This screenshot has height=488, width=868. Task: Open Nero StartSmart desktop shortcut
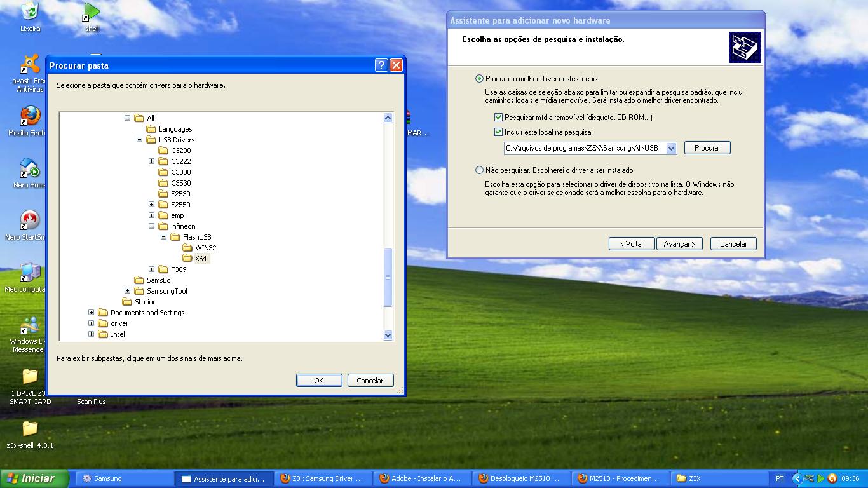(30, 221)
